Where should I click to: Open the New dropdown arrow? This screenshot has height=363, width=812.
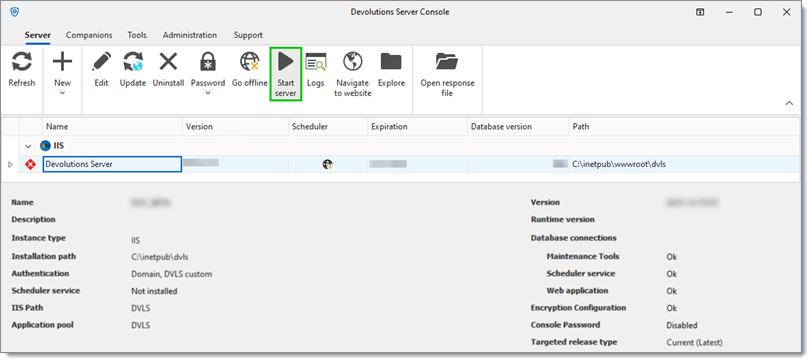click(63, 93)
